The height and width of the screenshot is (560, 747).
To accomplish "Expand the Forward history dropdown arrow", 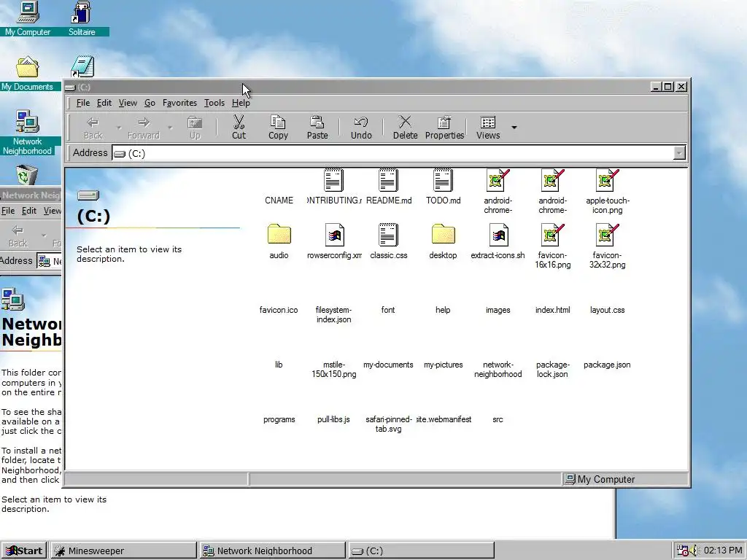I will click(169, 128).
